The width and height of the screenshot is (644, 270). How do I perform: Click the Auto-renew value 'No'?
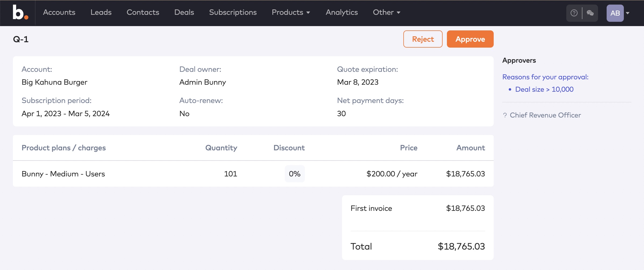click(184, 113)
